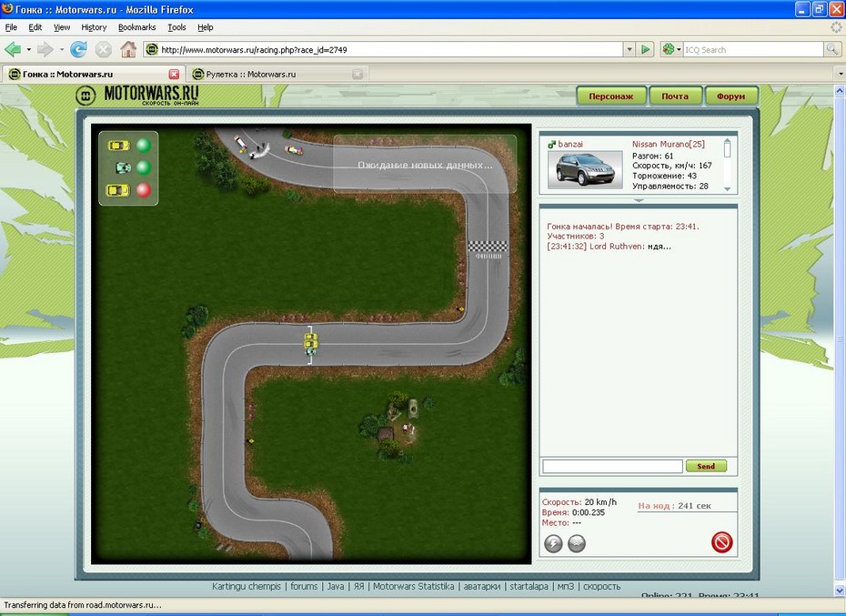Open the Back history dropdown arrow
The height and width of the screenshot is (616, 846).
[x=28, y=50]
